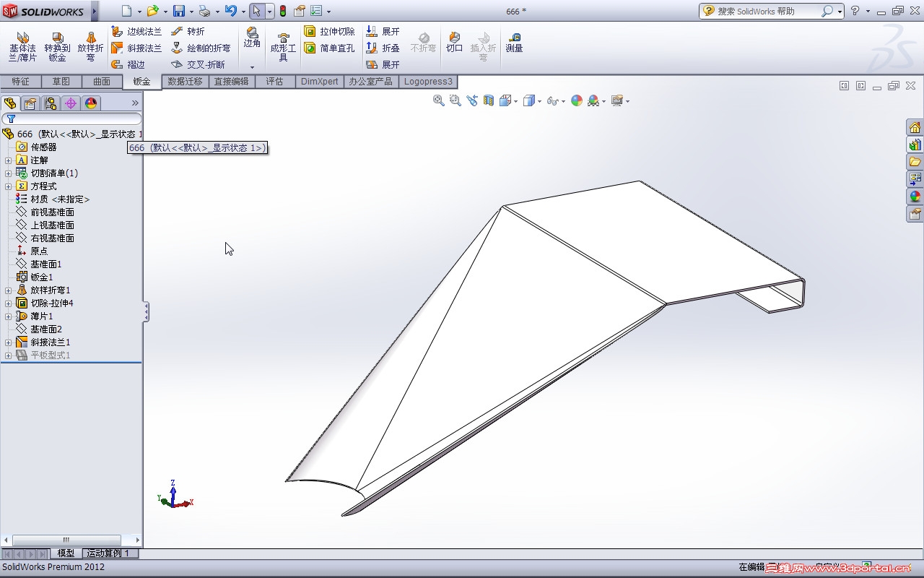Open the Design Library task pane

[x=915, y=145]
